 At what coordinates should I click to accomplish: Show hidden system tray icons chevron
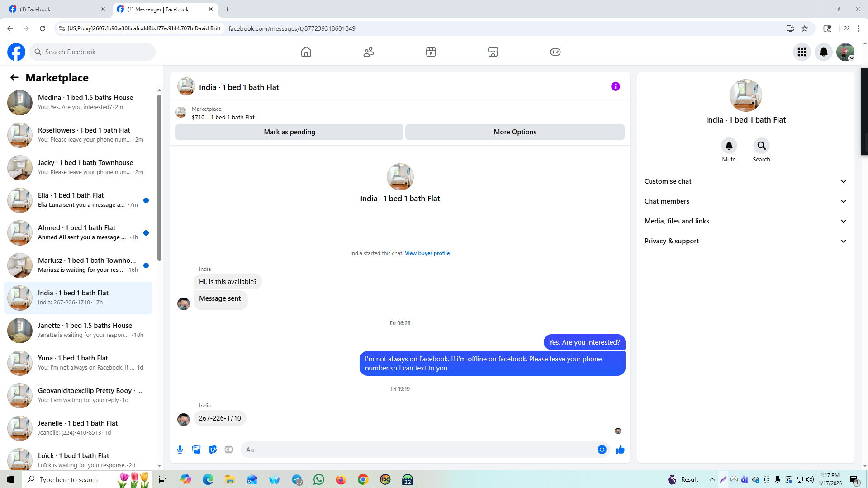tap(712, 479)
